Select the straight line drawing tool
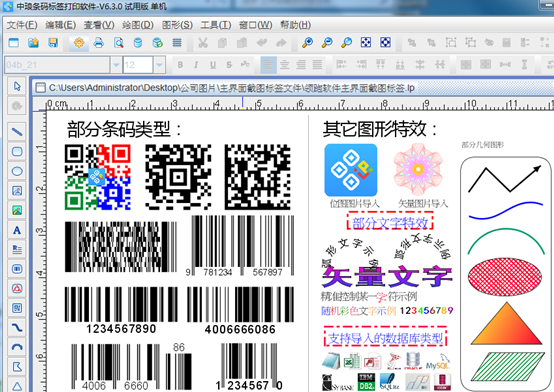 [17, 132]
